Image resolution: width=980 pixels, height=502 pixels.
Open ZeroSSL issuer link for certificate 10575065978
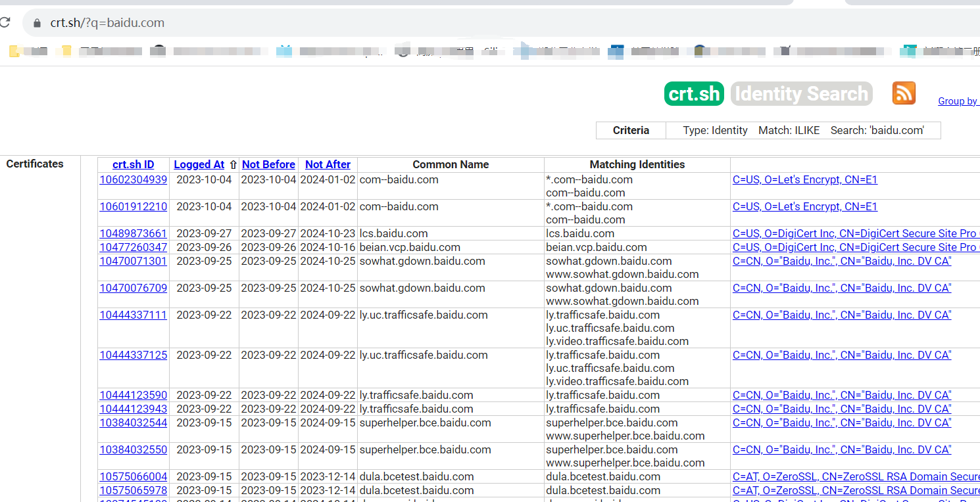pos(856,490)
